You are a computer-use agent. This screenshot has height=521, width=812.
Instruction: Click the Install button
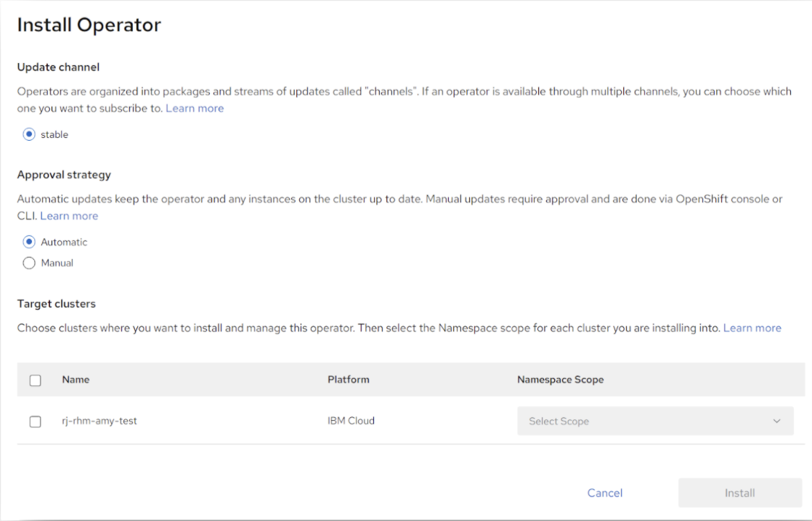point(740,493)
